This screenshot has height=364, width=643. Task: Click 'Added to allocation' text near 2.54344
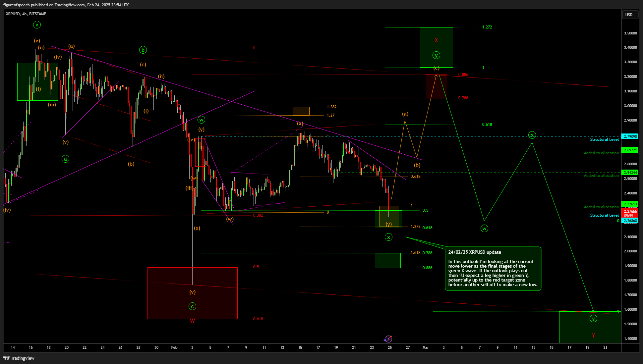[601, 176]
